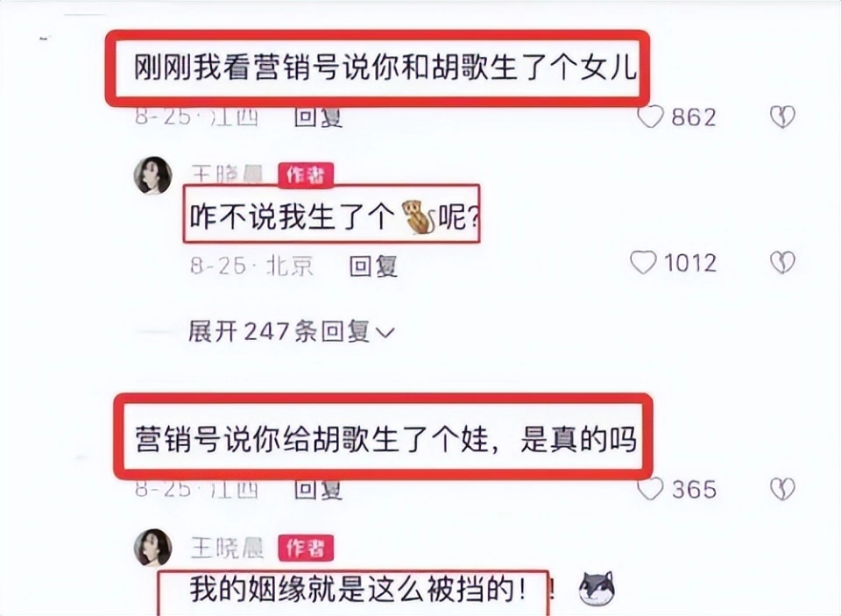Tap the 作者 badge on first reply
This screenshot has width=841, height=616.
click(306, 175)
